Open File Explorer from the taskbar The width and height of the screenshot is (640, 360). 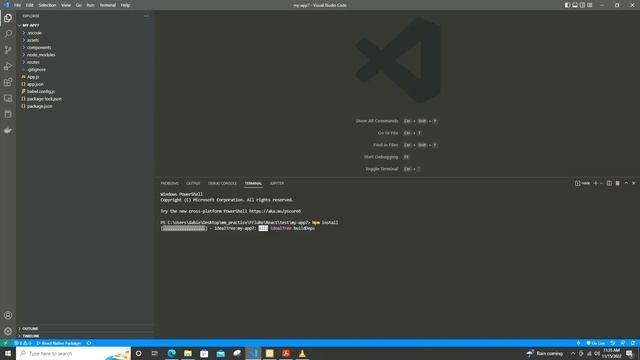[188, 353]
